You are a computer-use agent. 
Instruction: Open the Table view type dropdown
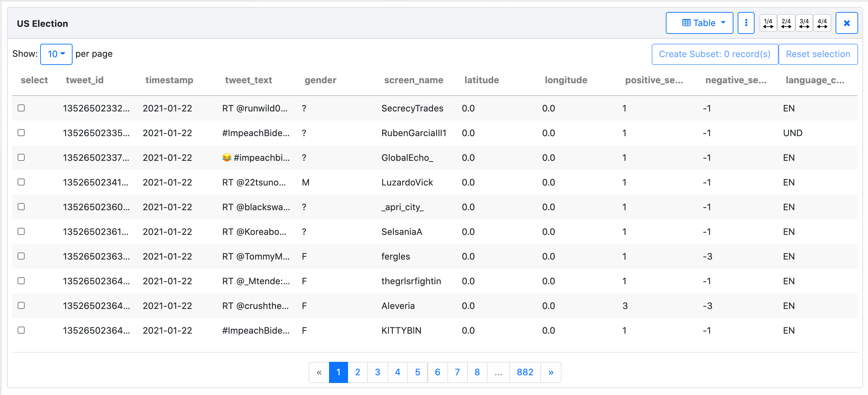[x=699, y=23]
